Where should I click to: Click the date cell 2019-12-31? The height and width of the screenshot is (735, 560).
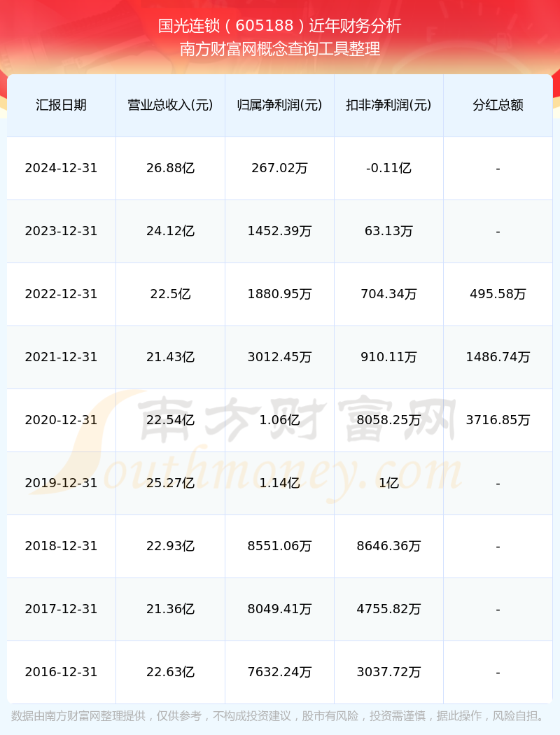coord(62,483)
